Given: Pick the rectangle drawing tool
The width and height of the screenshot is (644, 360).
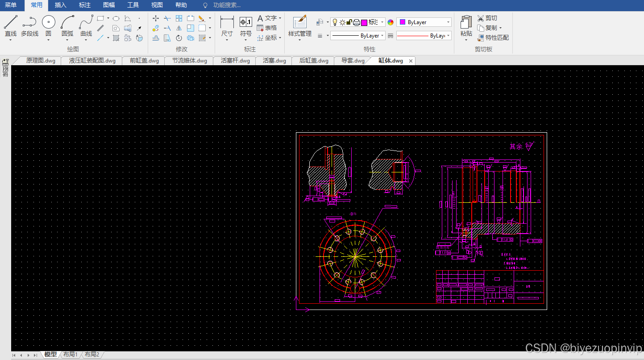Looking at the screenshot, I should click(100, 18).
